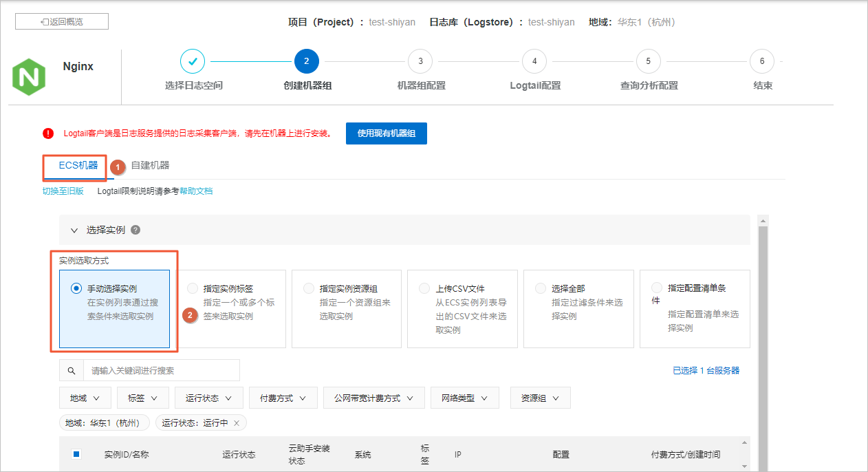Click the 系统 column header
This screenshot has height=472, width=868.
(362, 455)
